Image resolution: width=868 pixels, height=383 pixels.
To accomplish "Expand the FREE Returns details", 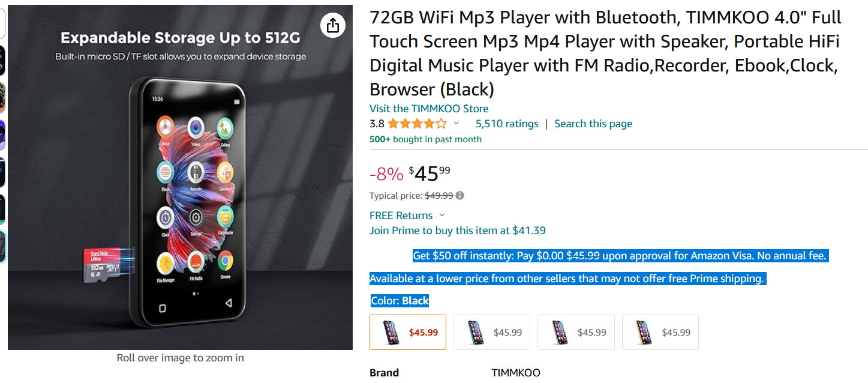I will point(442,215).
